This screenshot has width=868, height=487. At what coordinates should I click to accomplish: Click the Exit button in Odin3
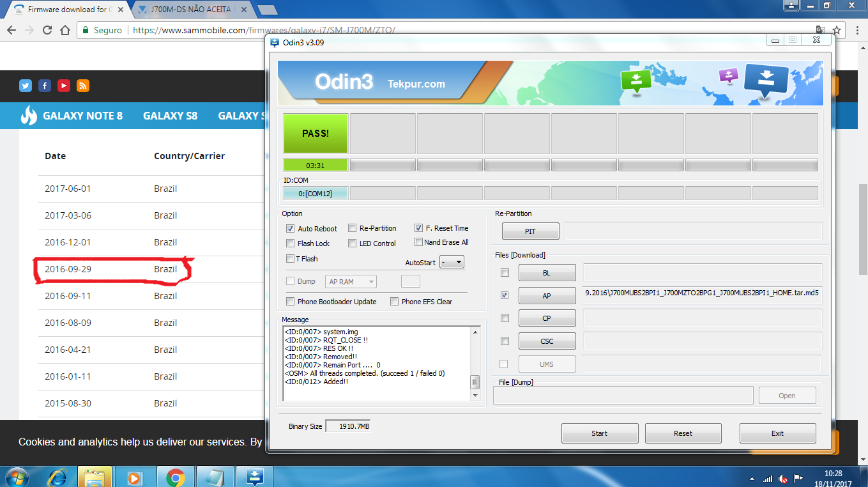(777, 433)
